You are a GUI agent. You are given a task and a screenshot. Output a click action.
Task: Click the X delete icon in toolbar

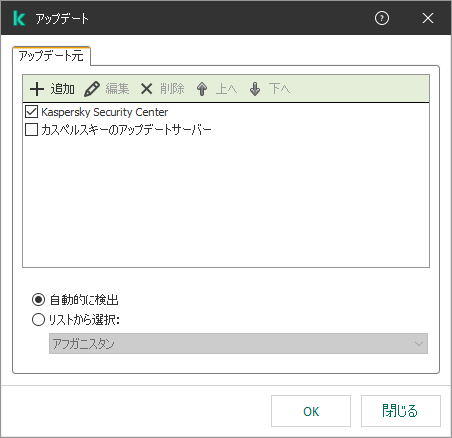pos(146,89)
